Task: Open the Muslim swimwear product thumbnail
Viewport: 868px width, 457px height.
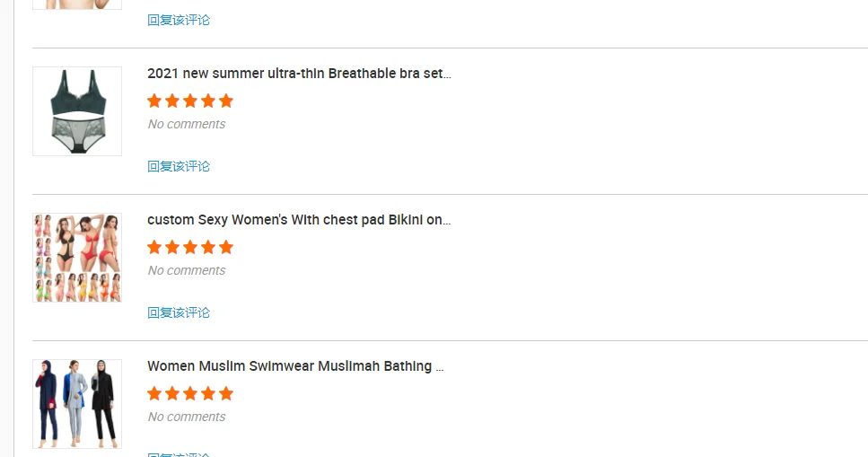Action: (77, 404)
